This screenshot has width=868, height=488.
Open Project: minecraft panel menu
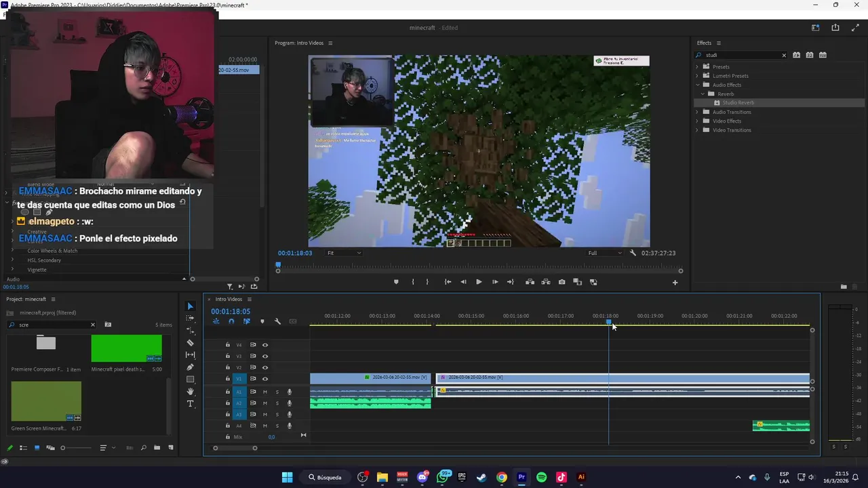pyautogui.click(x=53, y=299)
